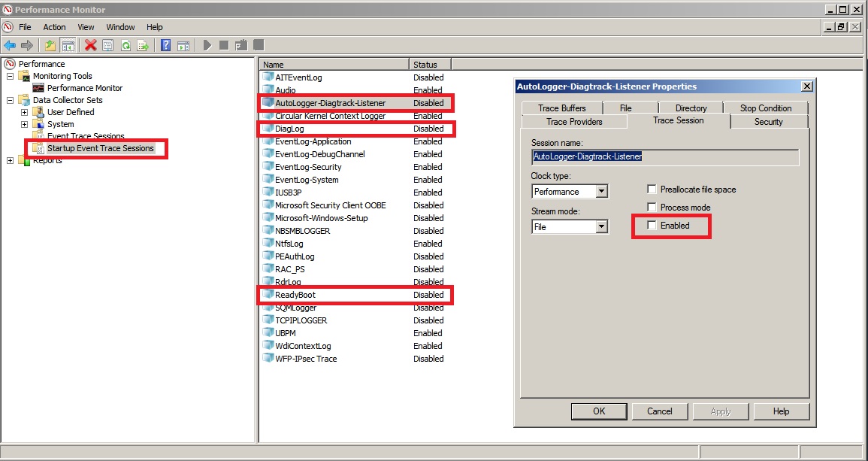
Task: Click the Up One Level folder icon
Action: (50, 45)
